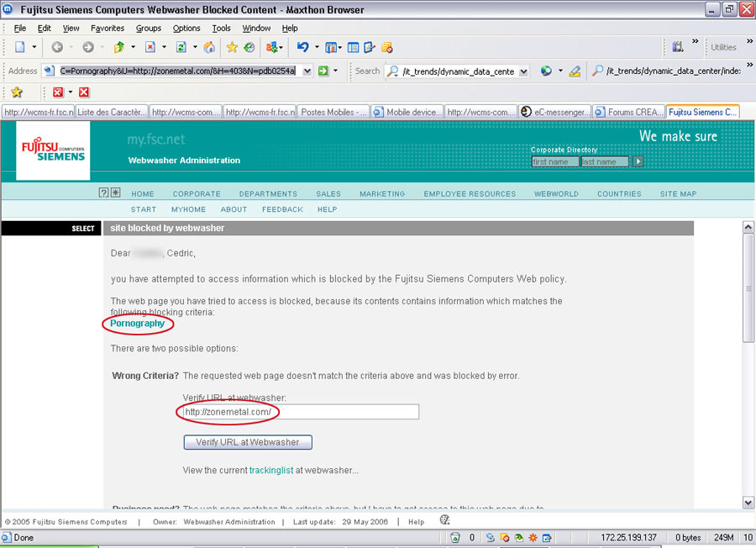This screenshot has width=756, height=548.
Task: Open the Help link in footer
Action: tap(416, 521)
